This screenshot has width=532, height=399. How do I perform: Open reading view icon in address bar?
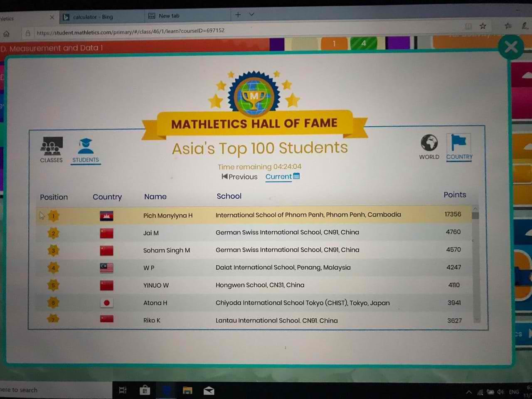468,26
